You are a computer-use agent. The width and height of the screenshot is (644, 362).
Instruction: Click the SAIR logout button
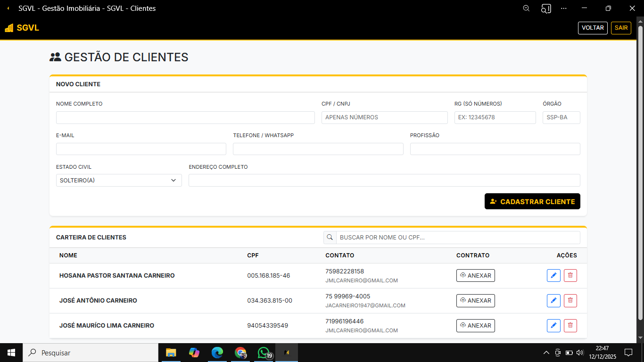pyautogui.click(x=621, y=28)
